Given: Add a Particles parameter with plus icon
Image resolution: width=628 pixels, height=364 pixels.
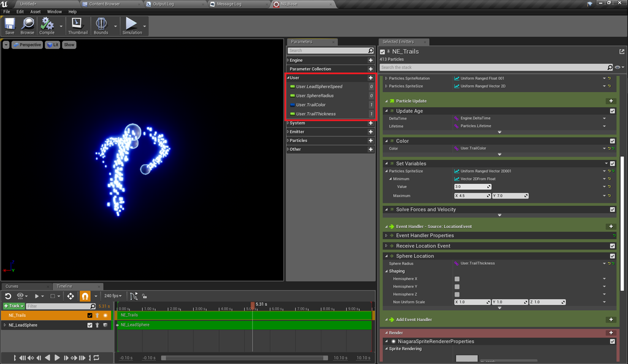Looking at the screenshot, I should click(370, 140).
